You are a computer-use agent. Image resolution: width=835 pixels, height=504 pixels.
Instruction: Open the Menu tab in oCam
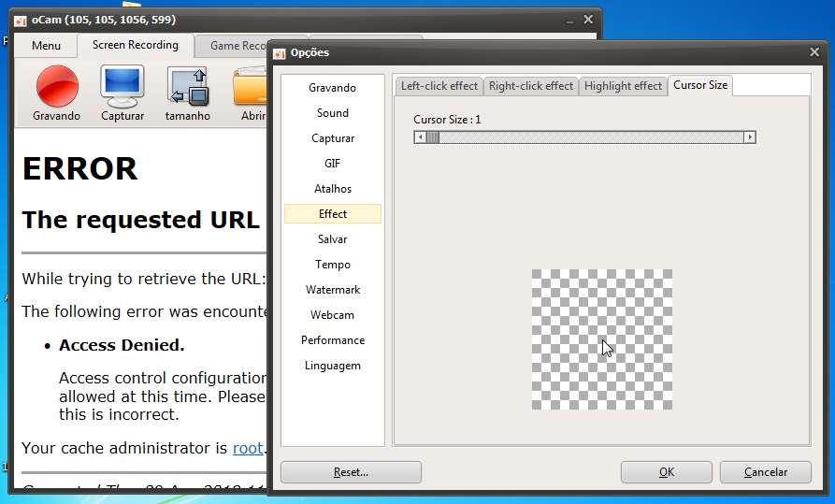(x=47, y=46)
